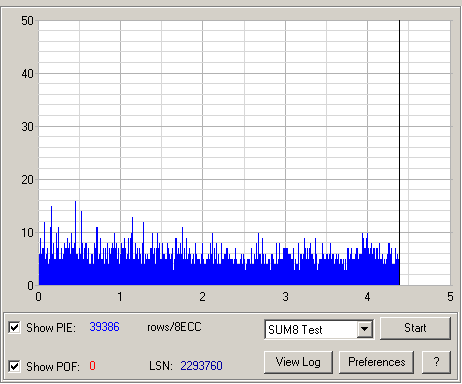Start the scan with Start button
462x384 pixels.
click(415, 328)
